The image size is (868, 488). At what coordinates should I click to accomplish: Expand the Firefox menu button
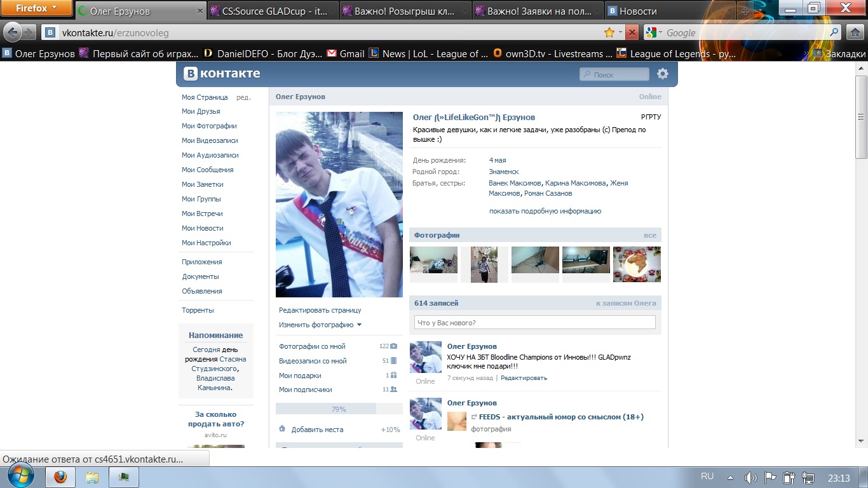point(36,9)
